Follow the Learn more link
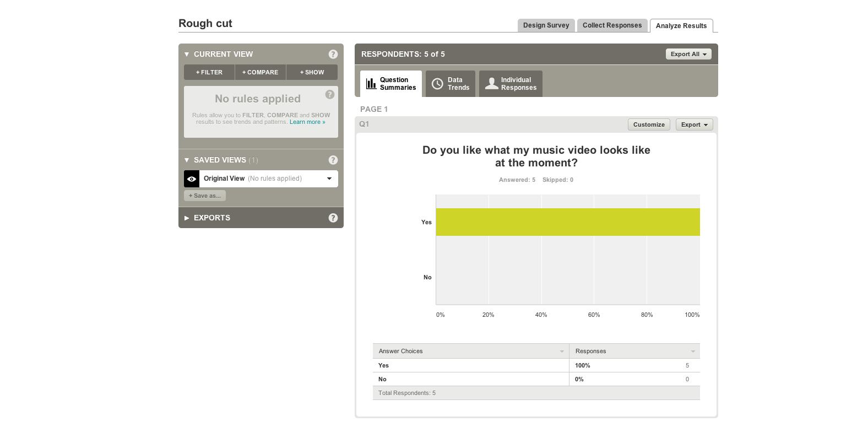The width and height of the screenshot is (868, 427). click(x=307, y=122)
